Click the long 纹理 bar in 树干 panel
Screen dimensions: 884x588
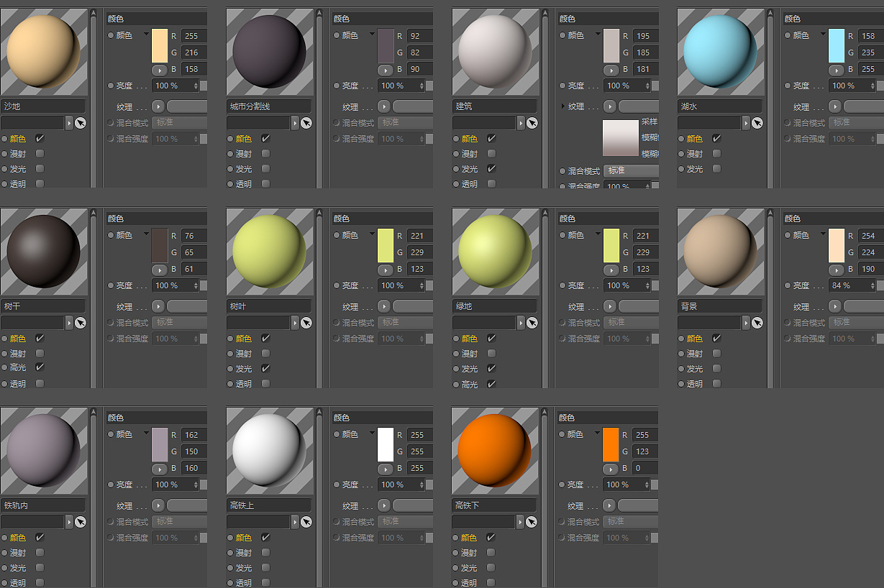pyautogui.click(x=187, y=306)
